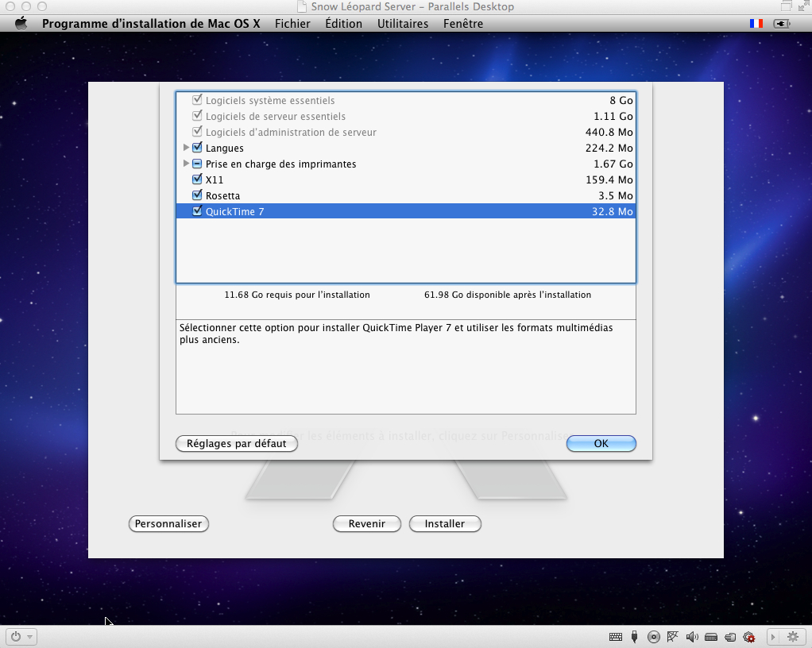Screen dimensions: 812x648
Task: Open the Édition menu
Action: coord(343,23)
